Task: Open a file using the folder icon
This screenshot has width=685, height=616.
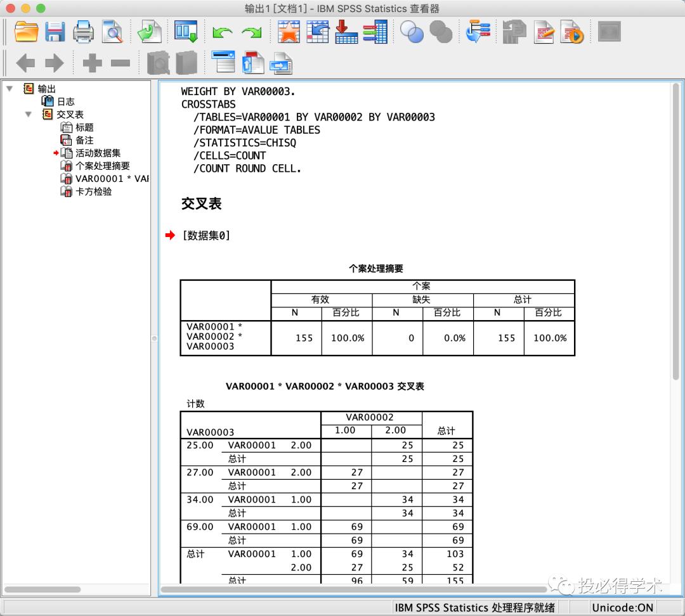Action: coord(25,31)
